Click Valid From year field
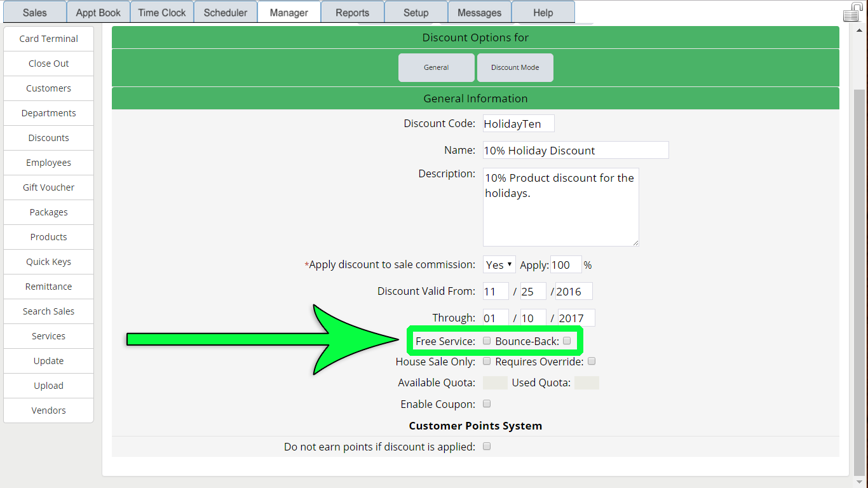The width and height of the screenshot is (868, 488). pos(574,291)
